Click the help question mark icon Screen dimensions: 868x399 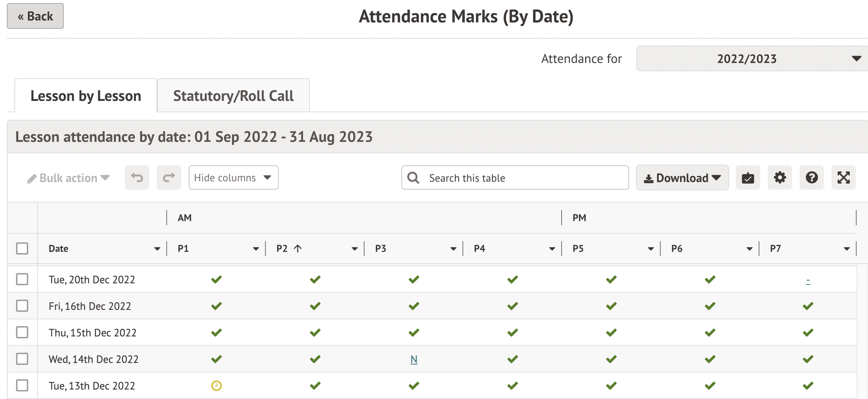[x=811, y=178]
